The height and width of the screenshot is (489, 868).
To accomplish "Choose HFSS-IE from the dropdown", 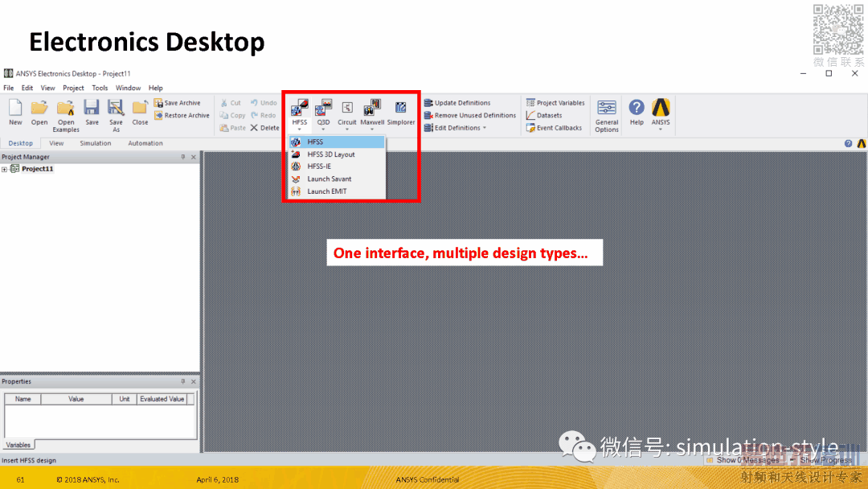I will (x=337, y=166).
